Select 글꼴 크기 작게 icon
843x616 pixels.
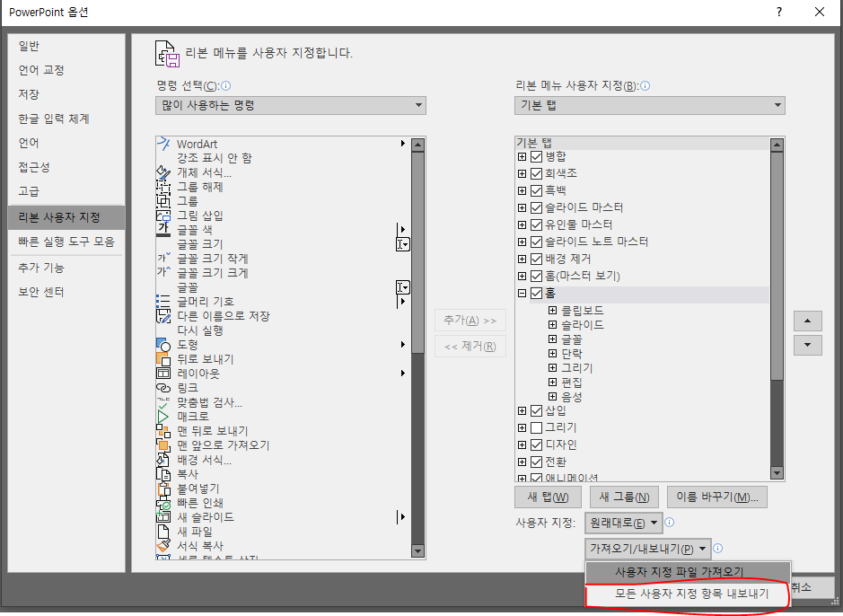(x=163, y=259)
